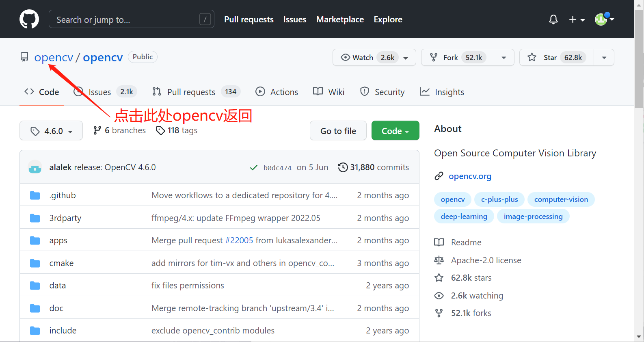Open the Insights tab

pos(442,92)
